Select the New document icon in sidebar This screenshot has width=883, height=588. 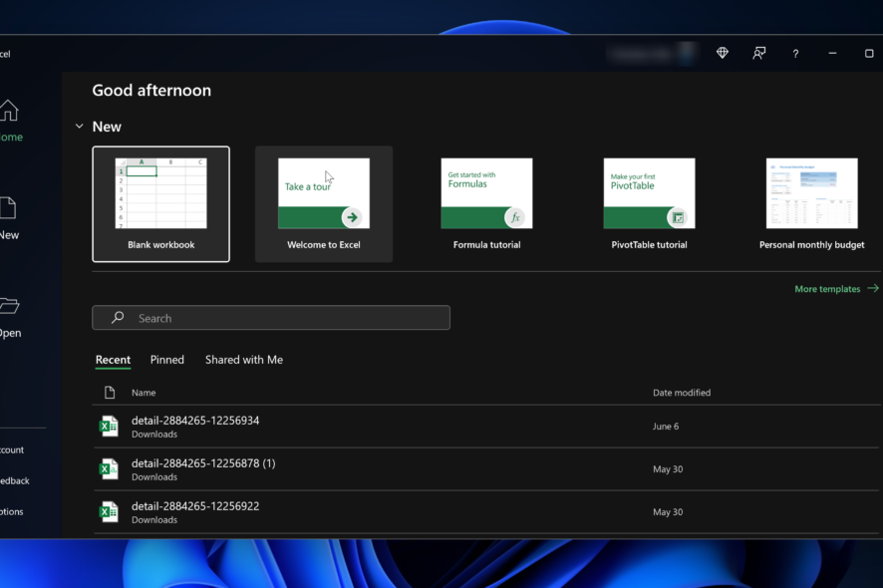[x=7, y=208]
